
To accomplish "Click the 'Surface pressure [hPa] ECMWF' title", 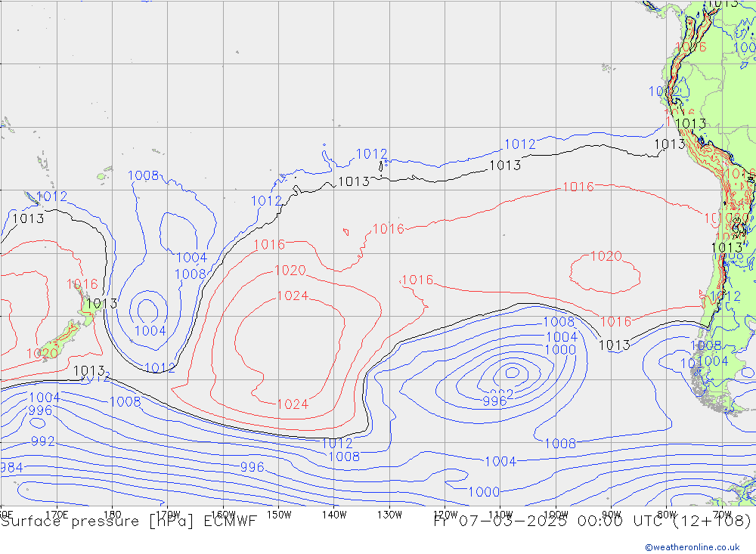I will click(x=129, y=522).
